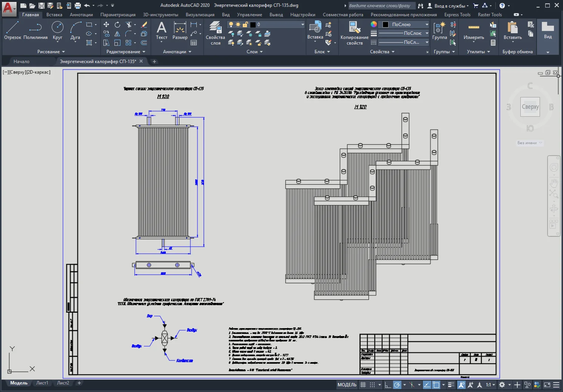
Task: Click the Trim scissors tool
Action: (x=129, y=25)
